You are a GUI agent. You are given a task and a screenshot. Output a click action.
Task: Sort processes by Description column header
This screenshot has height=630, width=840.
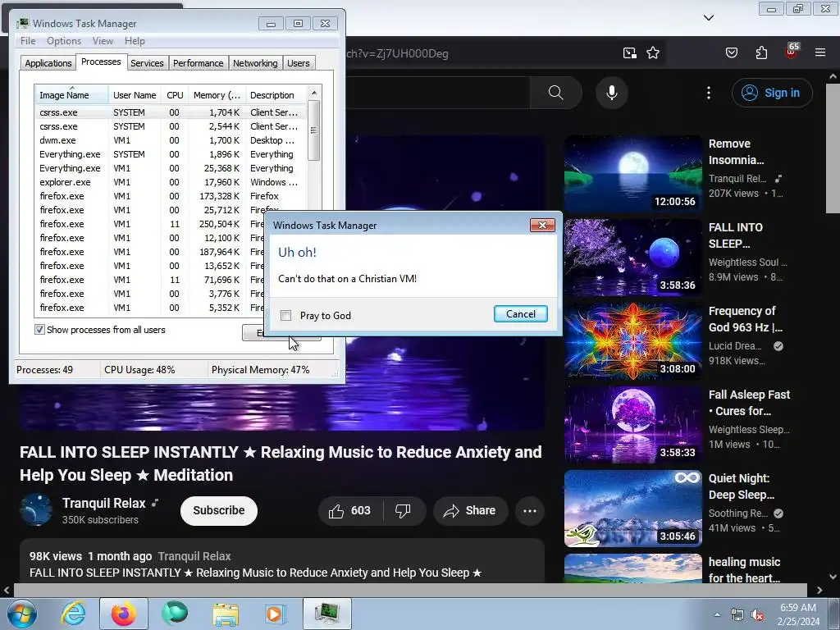276,95
